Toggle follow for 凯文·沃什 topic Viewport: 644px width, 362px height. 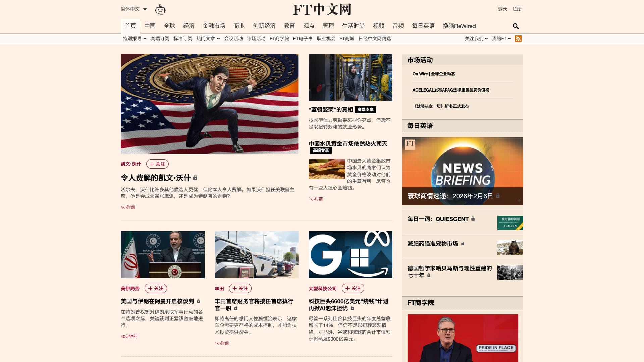tap(157, 164)
